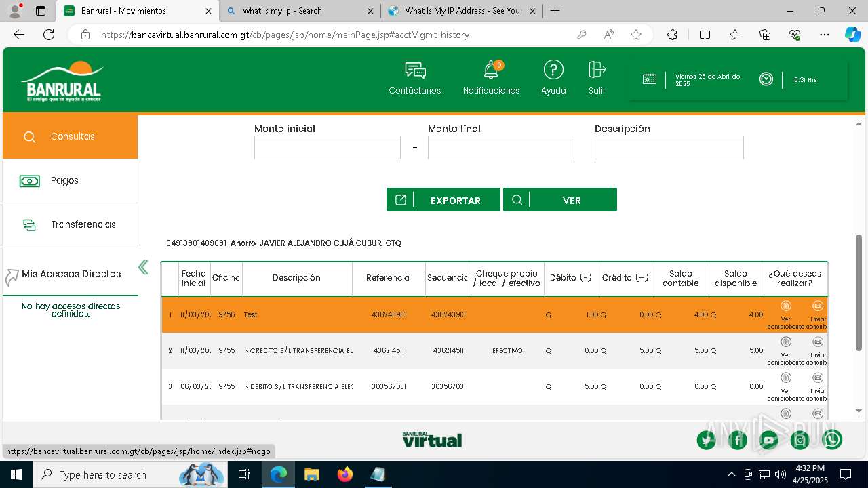Click the YouTube icon in footer
The height and width of the screenshot is (488, 868).
[769, 441]
